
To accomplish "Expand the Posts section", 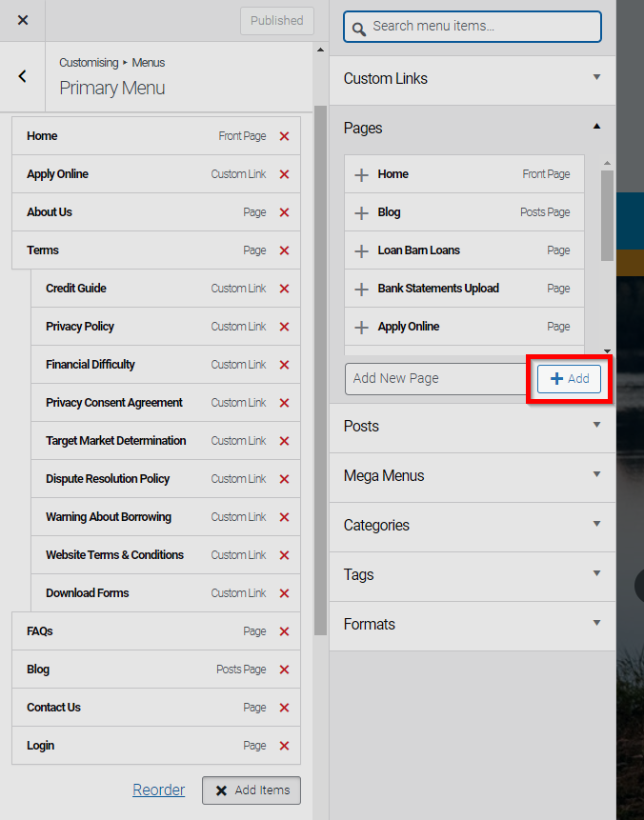I will click(x=473, y=427).
